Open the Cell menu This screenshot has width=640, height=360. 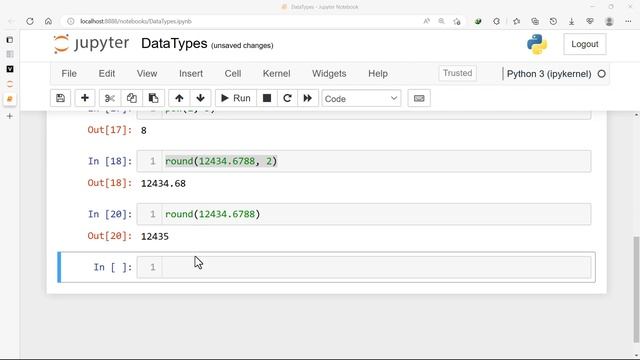233,74
